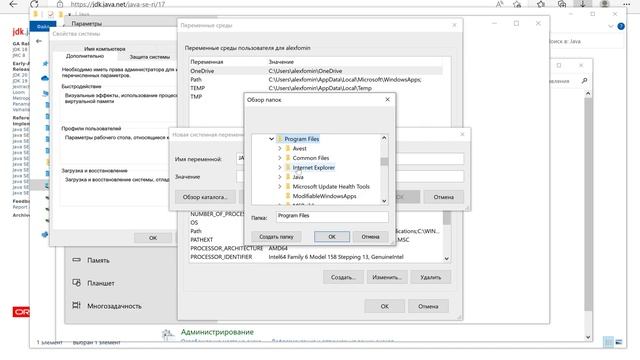
Task: Expand the Internet Explorer folder node
Action: [x=280, y=167]
